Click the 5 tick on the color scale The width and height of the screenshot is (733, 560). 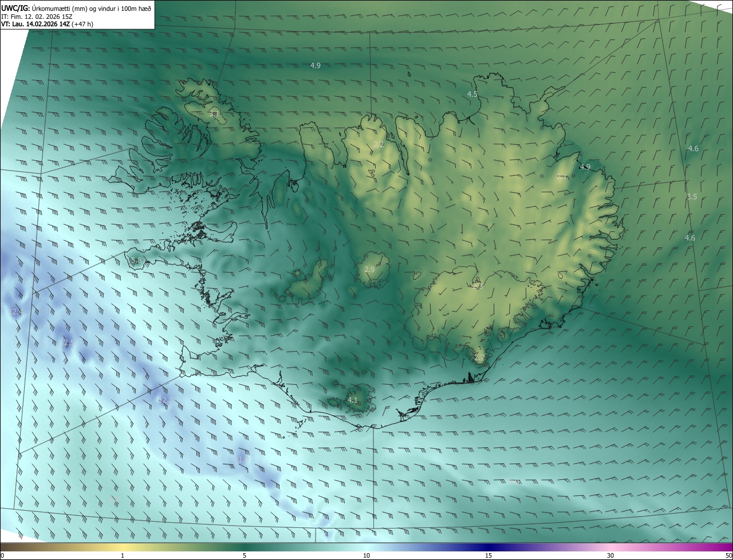245,555
